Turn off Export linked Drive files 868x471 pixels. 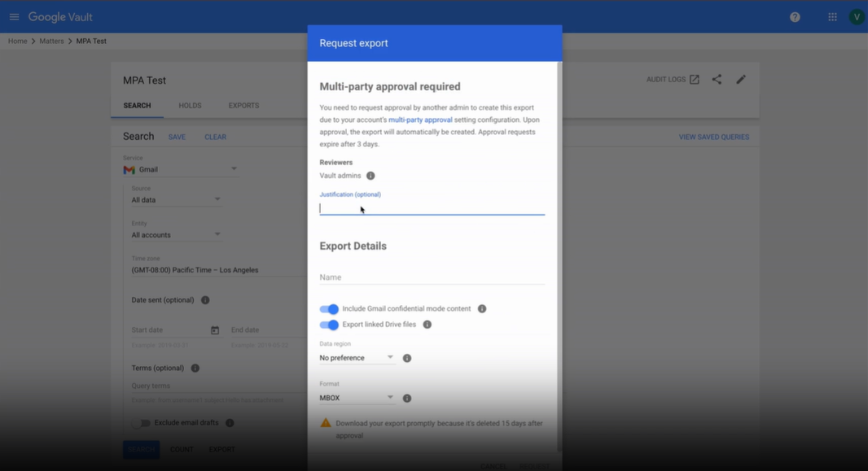pyautogui.click(x=330, y=324)
